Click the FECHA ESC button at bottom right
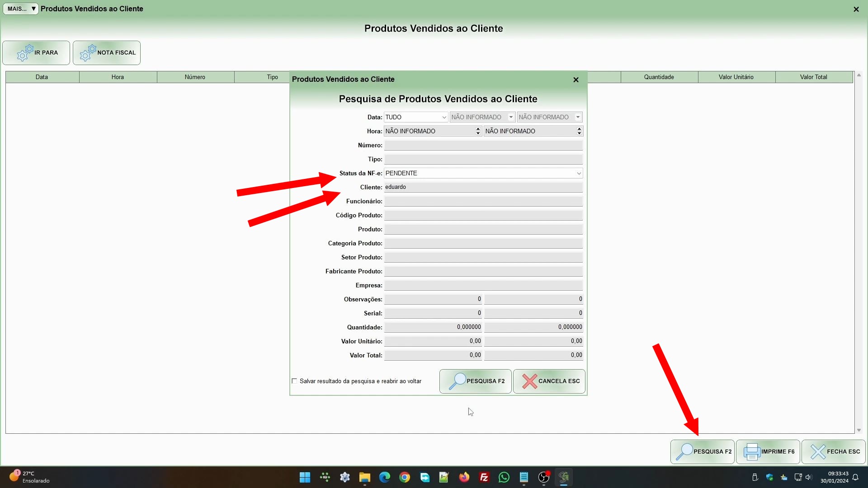This screenshot has width=868, height=488. [834, 452]
